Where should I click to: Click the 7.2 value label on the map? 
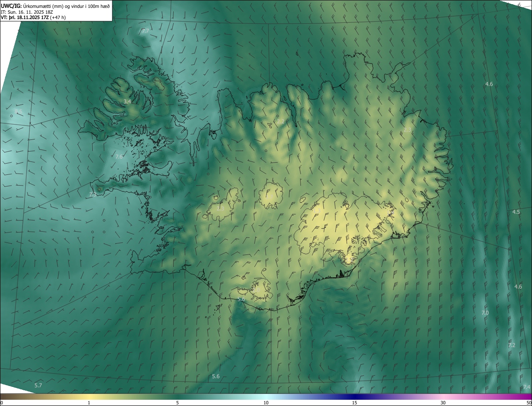[x=512, y=345]
